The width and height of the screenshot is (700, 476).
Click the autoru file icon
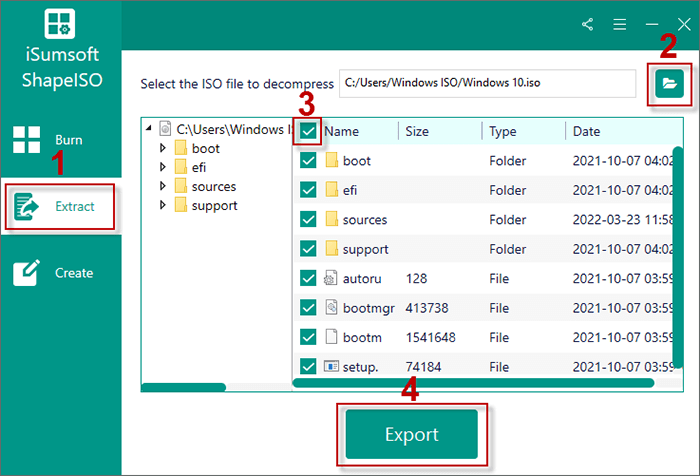332,278
